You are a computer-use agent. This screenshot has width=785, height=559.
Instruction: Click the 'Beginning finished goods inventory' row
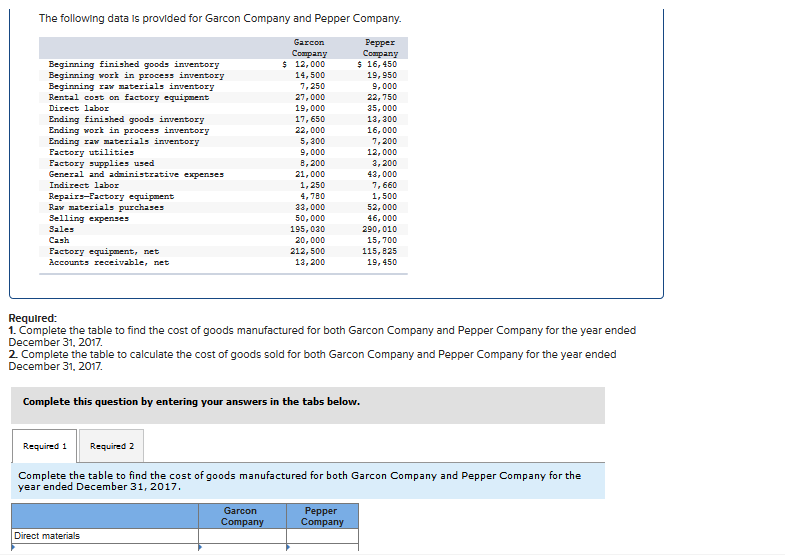coord(223,65)
